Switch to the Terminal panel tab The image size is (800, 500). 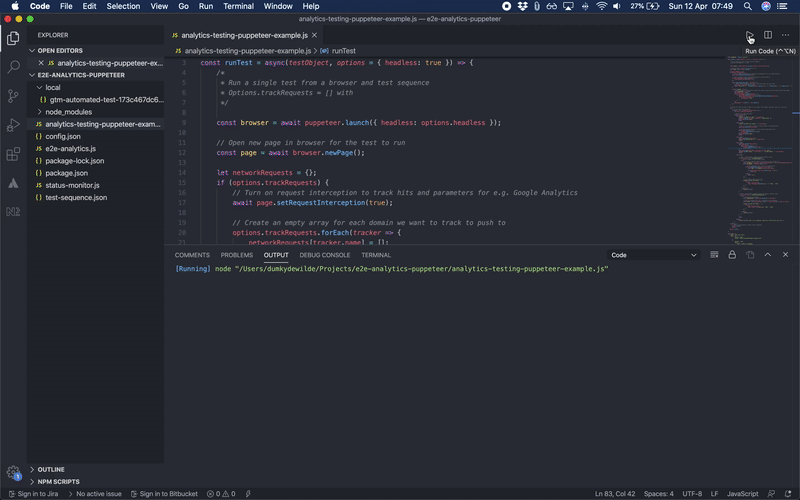click(x=376, y=255)
